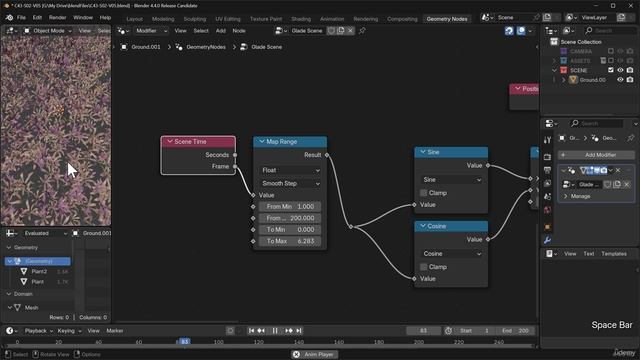
Task: Toggle the node editor snapping icon
Action: pyautogui.click(x=509, y=31)
